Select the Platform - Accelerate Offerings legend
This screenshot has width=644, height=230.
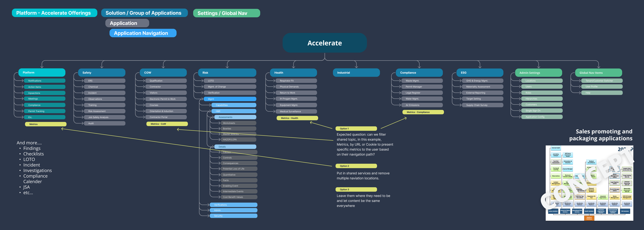(54, 13)
